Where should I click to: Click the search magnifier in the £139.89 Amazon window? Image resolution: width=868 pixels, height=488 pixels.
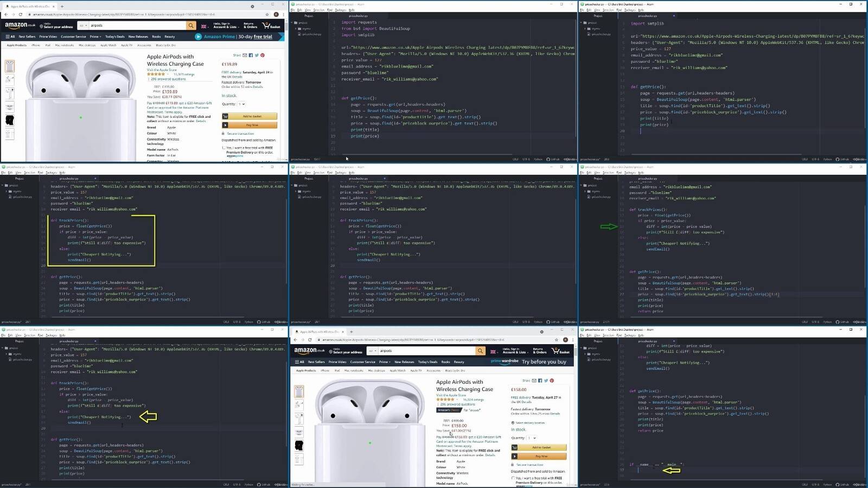click(191, 26)
